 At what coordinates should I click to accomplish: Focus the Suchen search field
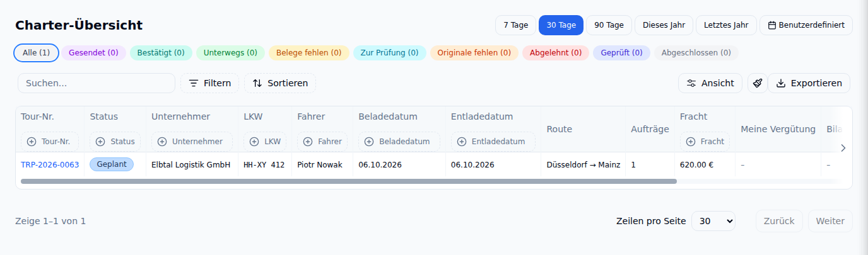(x=97, y=83)
